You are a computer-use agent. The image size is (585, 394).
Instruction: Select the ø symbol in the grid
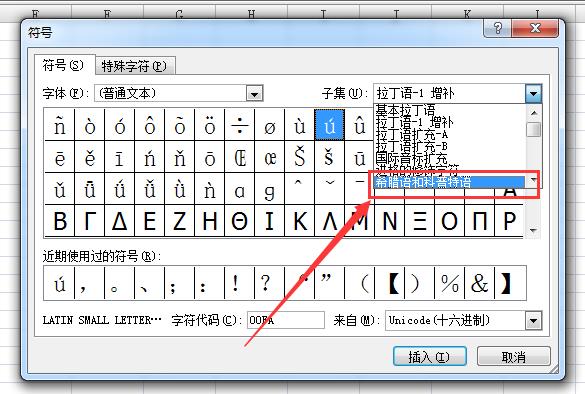pos(270,125)
